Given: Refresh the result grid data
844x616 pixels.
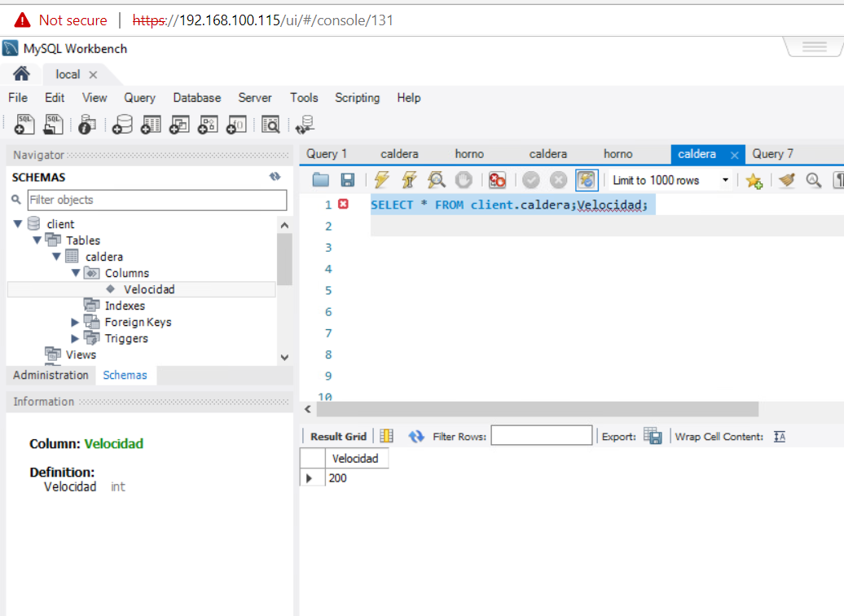Looking at the screenshot, I should (x=416, y=436).
